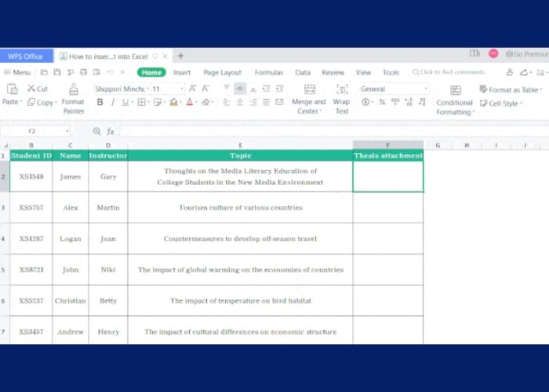
Task: Click the Paste clipboard icon
Action: tap(12, 89)
